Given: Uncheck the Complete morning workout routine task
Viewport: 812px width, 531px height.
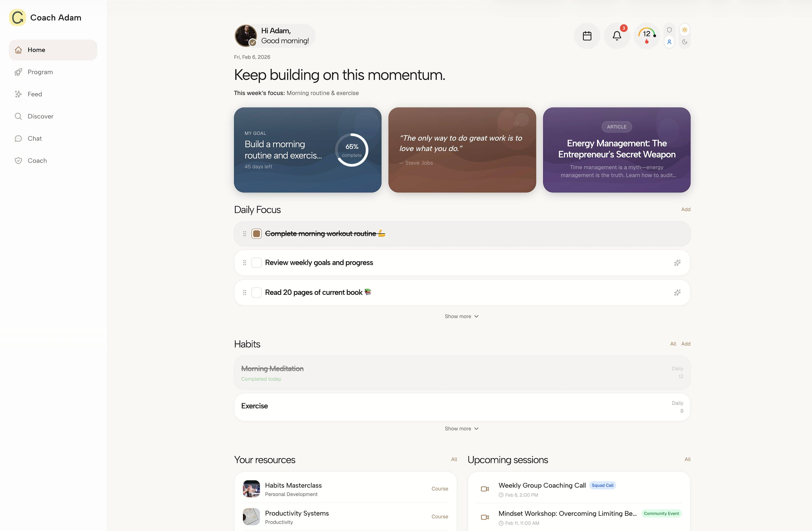Looking at the screenshot, I should (x=256, y=233).
